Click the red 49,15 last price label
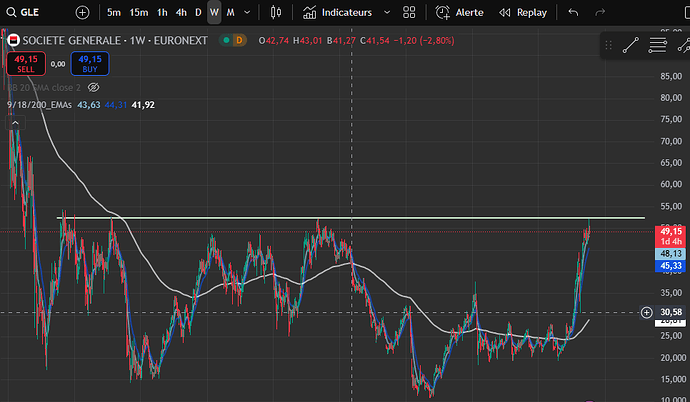Image resolution: width=690 pixels, height=402 pixels. pos(671,236)
